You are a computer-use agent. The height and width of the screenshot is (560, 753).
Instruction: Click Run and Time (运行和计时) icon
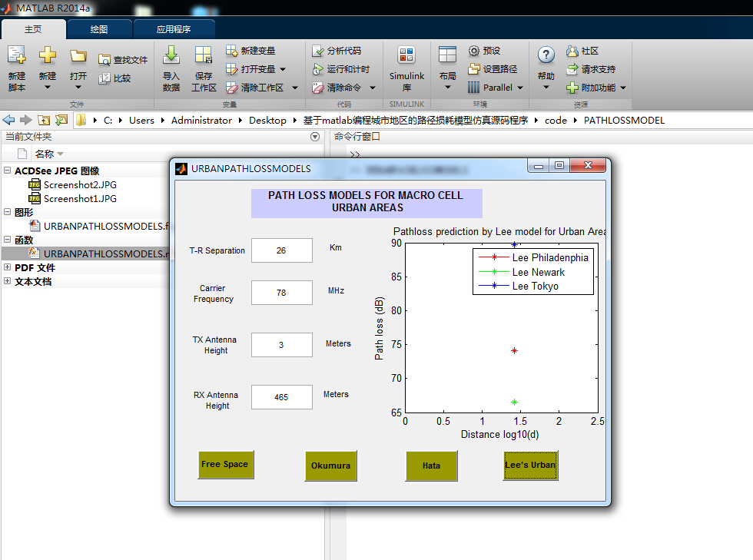pyautogui.click(x=318, y=69)
